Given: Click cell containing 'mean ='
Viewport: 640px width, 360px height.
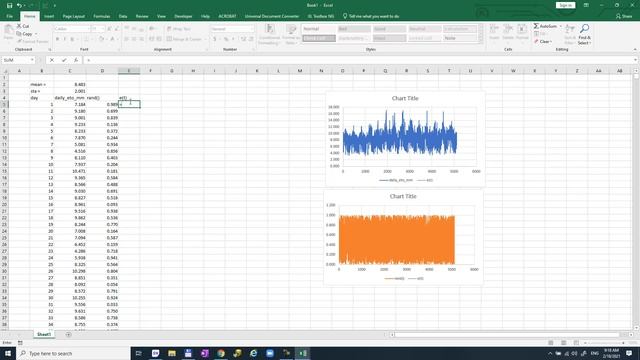Looking at the screenshot, I should 41,84.
